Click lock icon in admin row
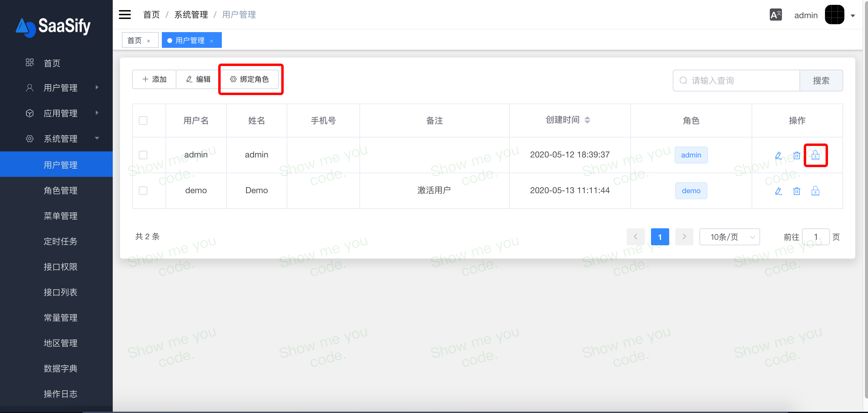Image resolution: width=868 pixels, height=413 pixels. 815,155
